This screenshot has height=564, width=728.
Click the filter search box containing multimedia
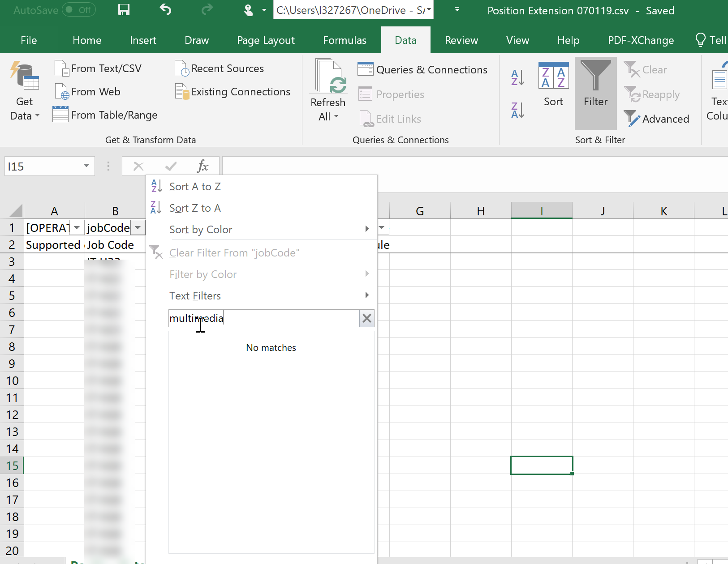(x=264, y=318)
